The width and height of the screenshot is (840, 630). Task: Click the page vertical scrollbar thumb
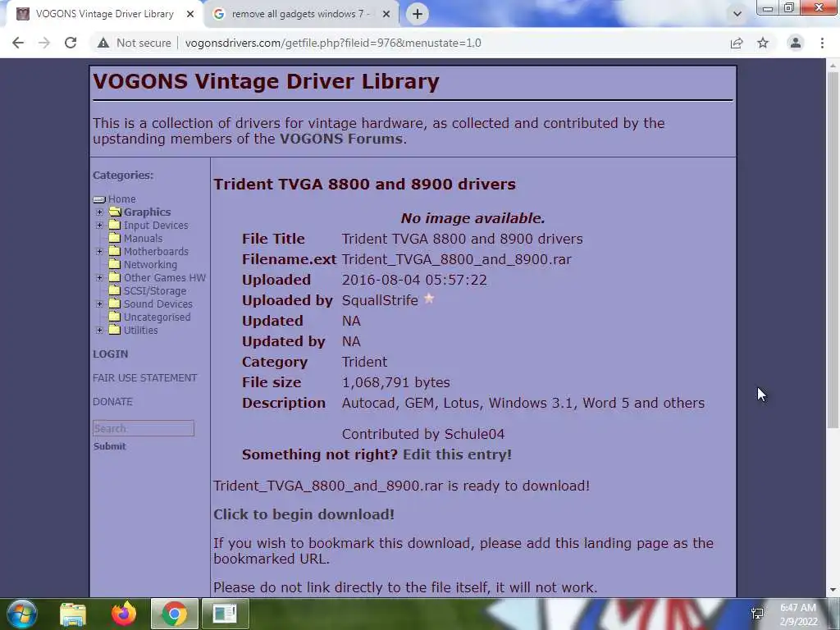tap(833, 250)
